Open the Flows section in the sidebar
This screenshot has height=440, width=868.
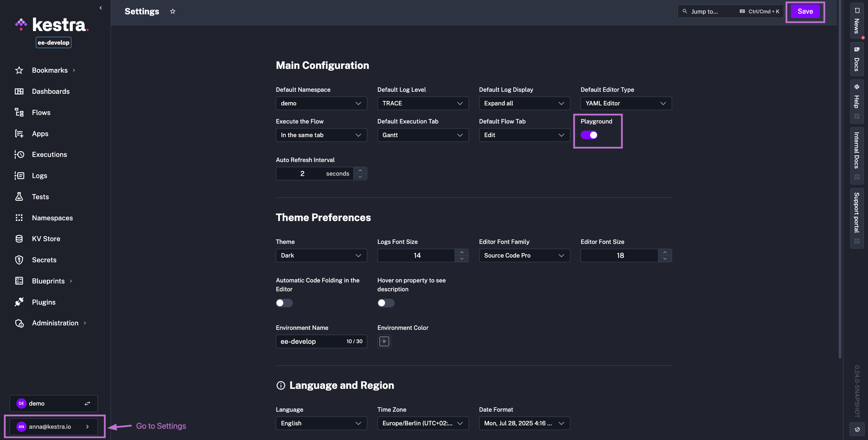click(41, 112)
